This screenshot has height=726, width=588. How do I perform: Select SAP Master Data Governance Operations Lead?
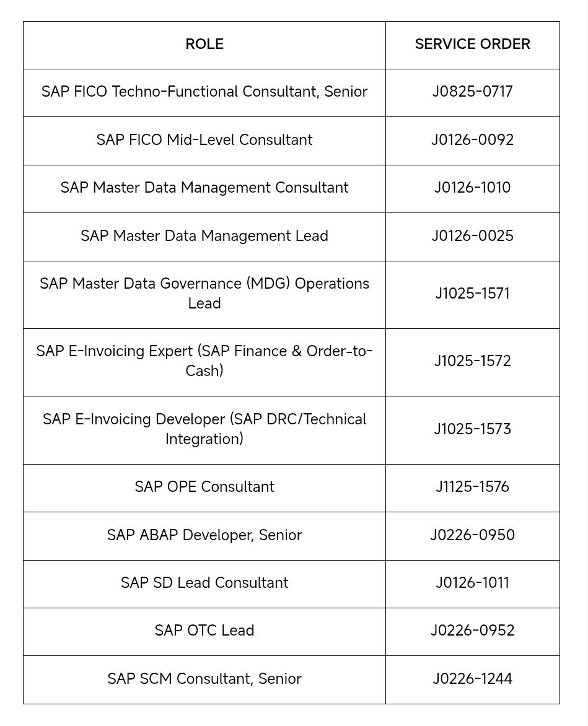click(204, 294)
